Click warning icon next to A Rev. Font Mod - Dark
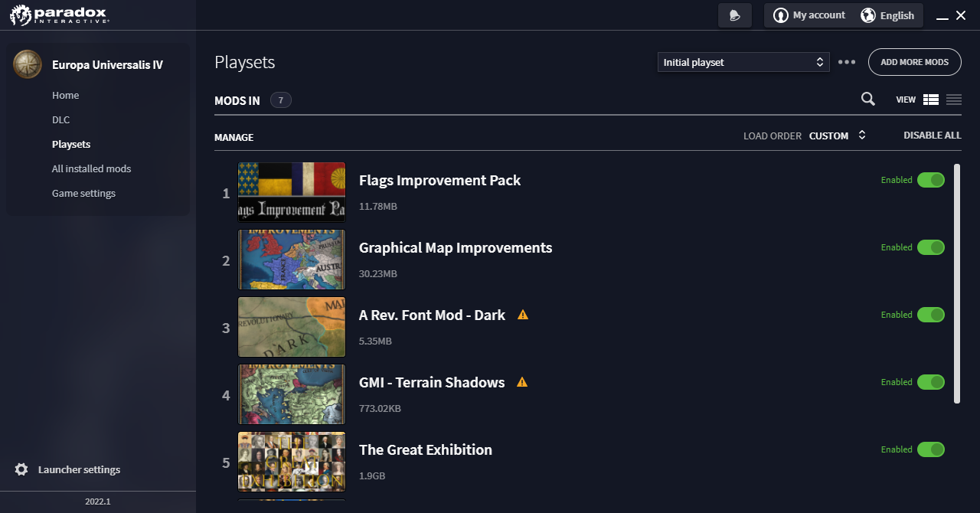980x513 pixels. tap(523, 315)
